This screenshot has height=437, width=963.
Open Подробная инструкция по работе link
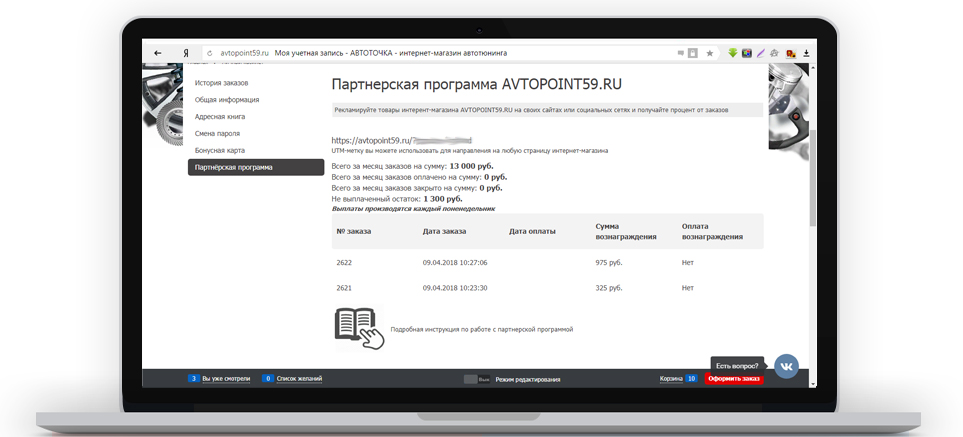[x=482, y=330]
